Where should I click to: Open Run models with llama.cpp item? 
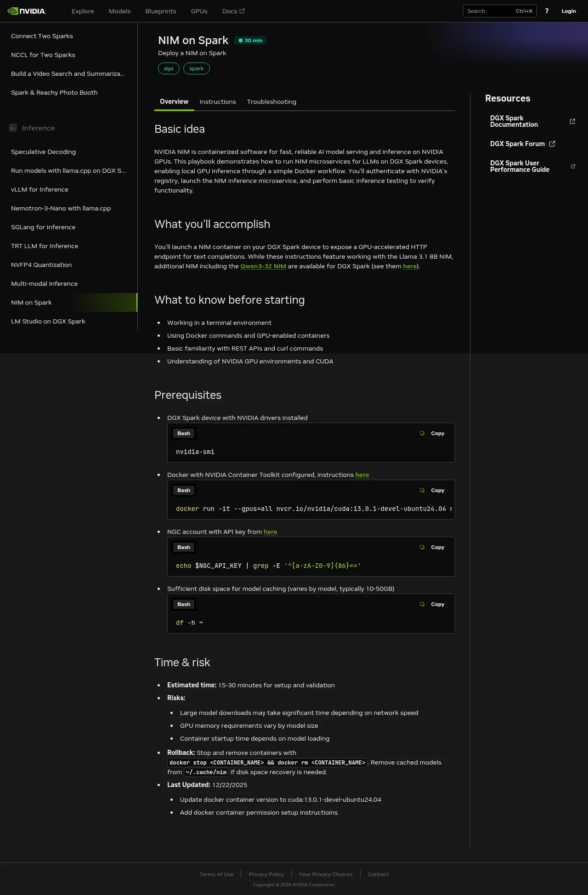click(68, 170)
